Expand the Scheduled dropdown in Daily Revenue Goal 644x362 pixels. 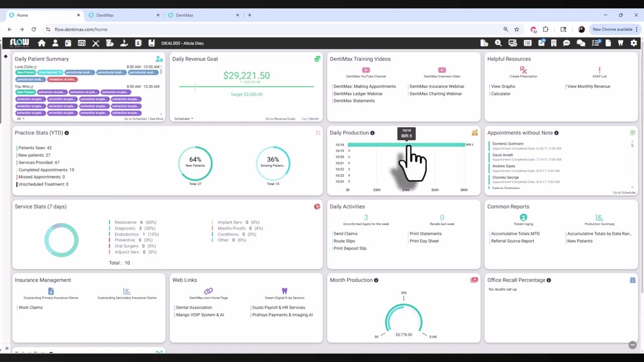click(184, 119)
